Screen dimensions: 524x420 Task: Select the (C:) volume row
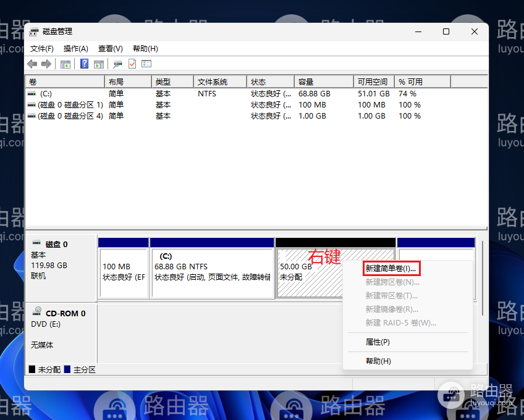239,94
